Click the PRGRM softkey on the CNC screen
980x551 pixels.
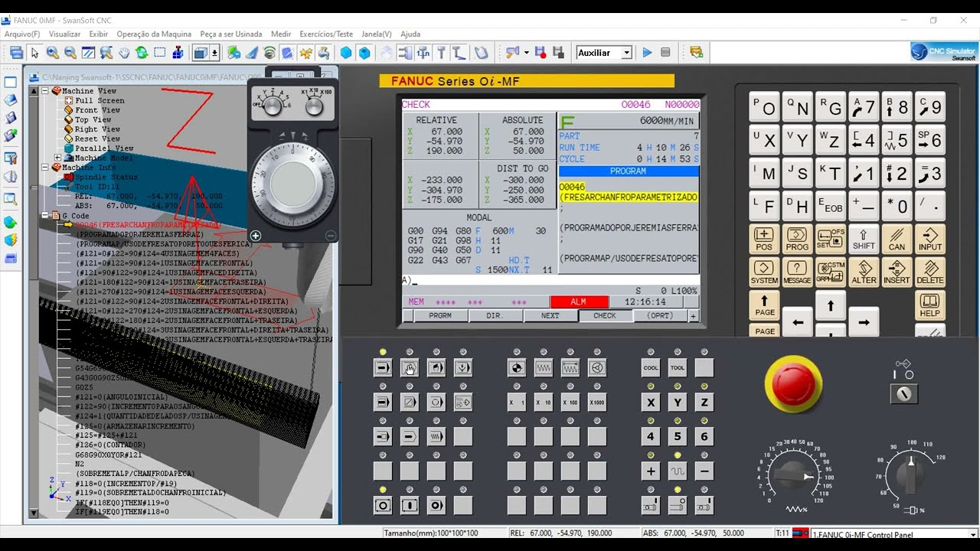point(439,315)
